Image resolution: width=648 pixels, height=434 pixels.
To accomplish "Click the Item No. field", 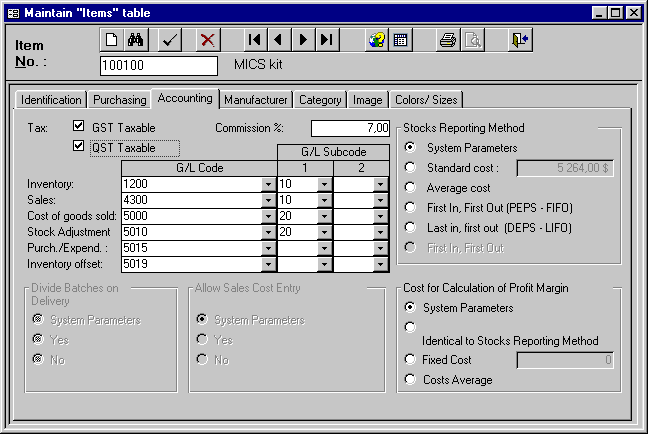I will pos(158,66).
